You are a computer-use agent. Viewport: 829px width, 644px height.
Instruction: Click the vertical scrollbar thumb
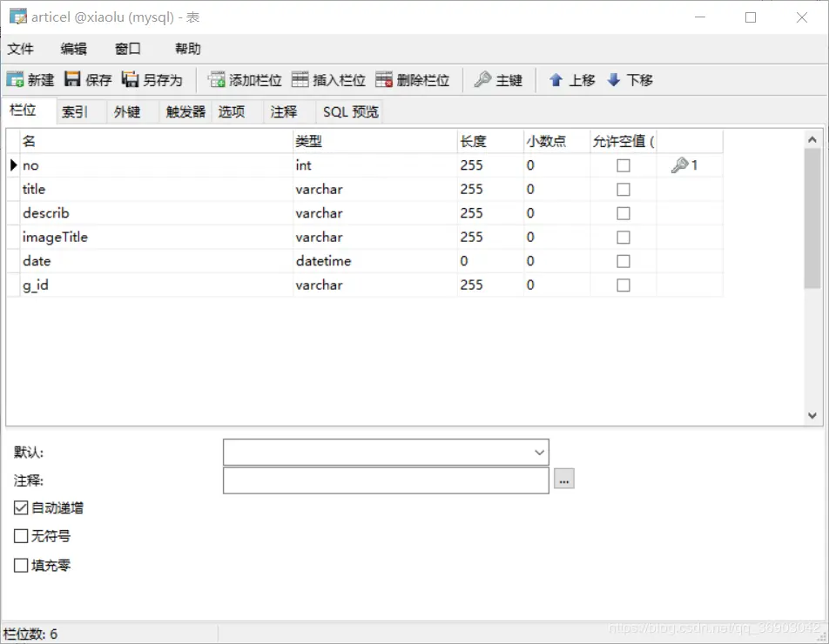click(812, 218)
